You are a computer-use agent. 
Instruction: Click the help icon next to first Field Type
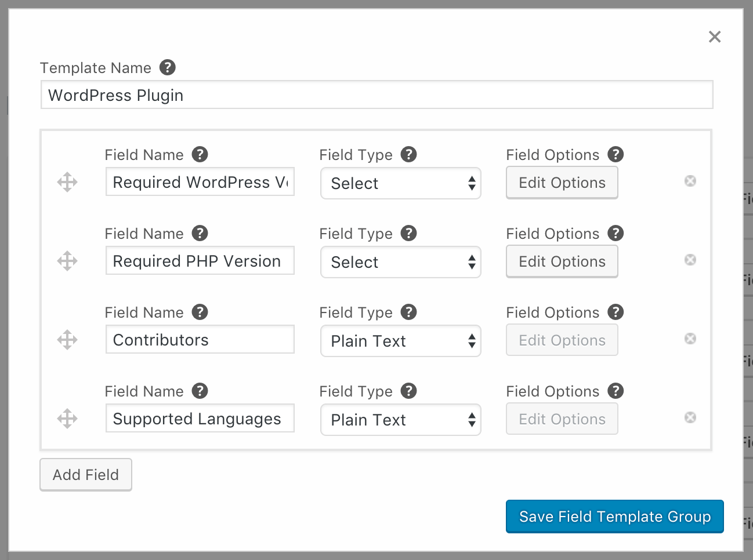tap(409, 154)
